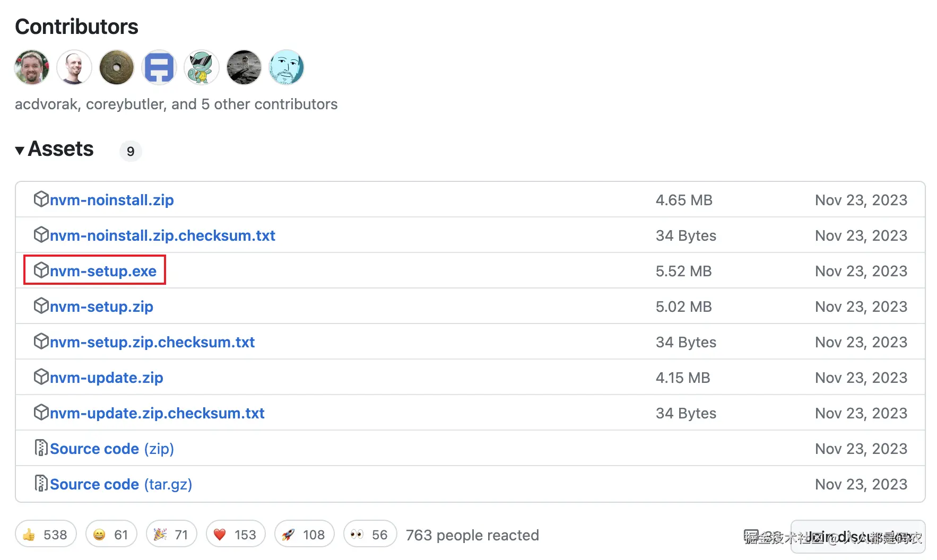Toggle the laugh emoji reaction

pos(111,535)
